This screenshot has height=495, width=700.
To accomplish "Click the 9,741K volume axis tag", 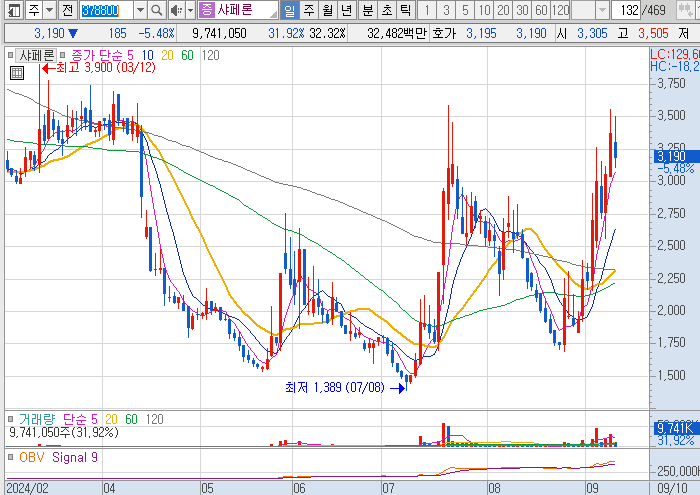I will 675,429.
